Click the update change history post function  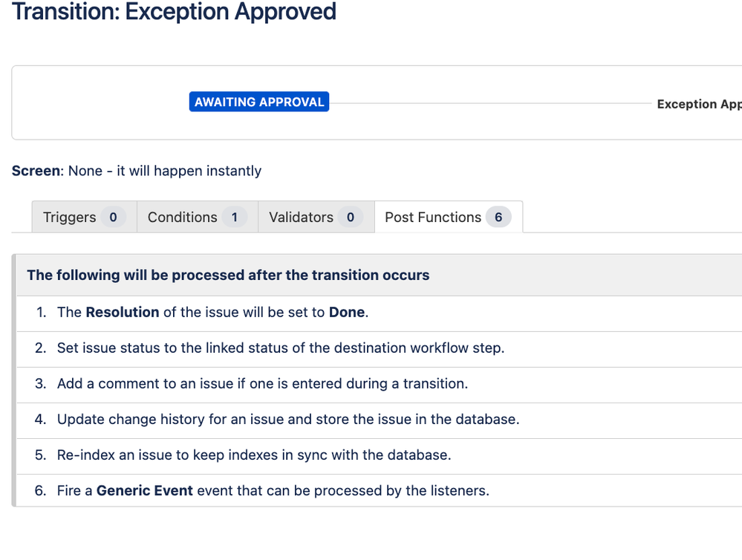pos(290,420)
